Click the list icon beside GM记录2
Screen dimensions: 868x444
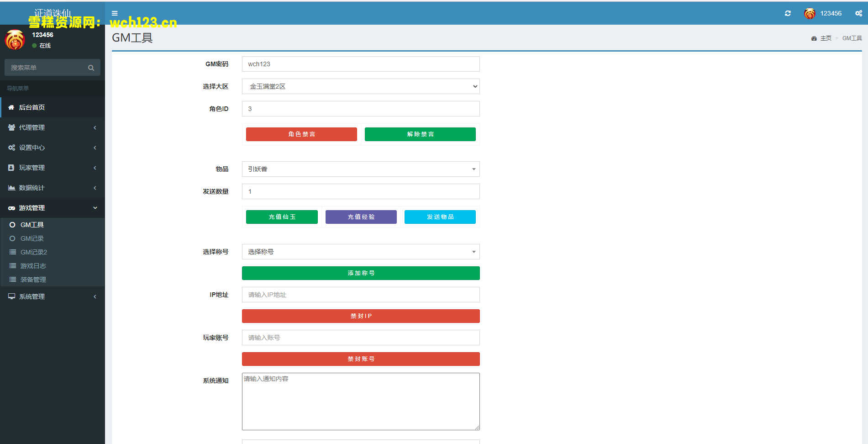[x=13, y=252]
